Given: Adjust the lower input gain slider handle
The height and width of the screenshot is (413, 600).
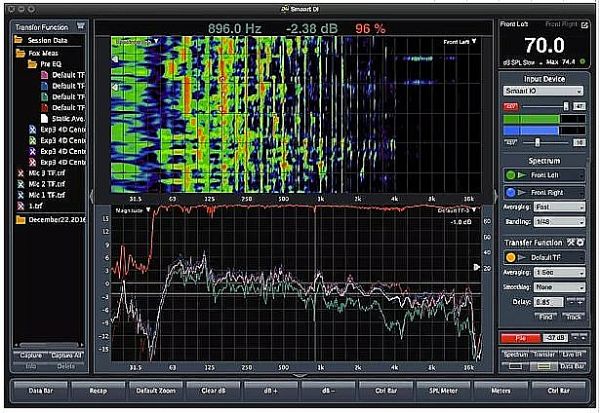Looking at the screenshot, I should pos(538,143).
